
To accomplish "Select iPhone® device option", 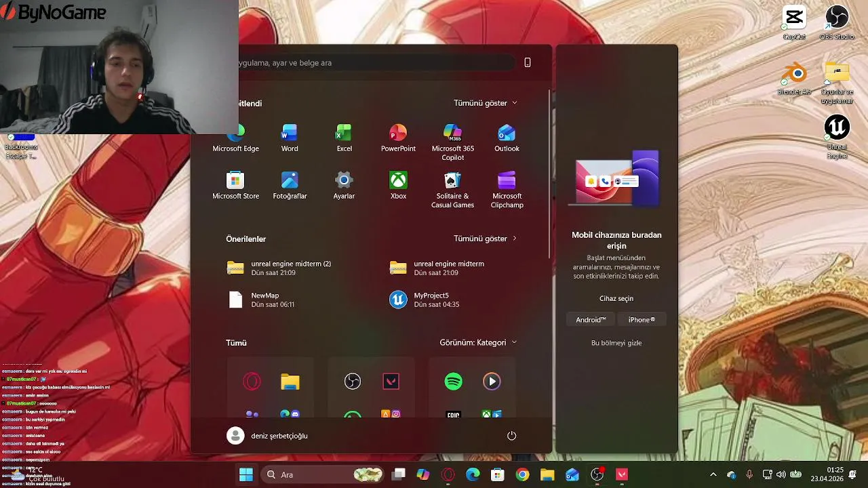I will tap(642, 320).
